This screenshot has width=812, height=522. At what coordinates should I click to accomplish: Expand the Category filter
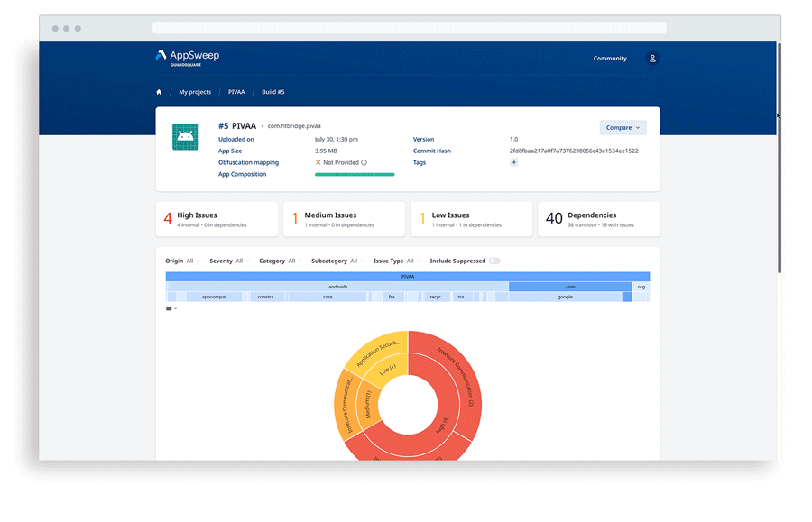(281, 261)
